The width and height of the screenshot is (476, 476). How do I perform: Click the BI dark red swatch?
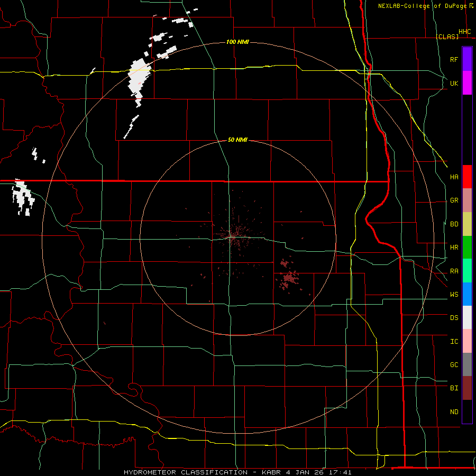click(467, 388)
